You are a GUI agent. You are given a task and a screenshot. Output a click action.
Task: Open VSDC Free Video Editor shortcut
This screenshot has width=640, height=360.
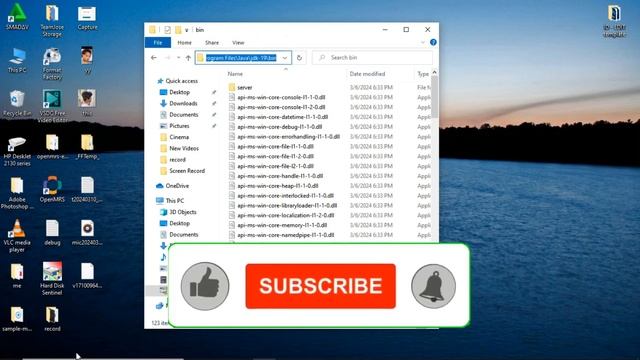(52, 106)
